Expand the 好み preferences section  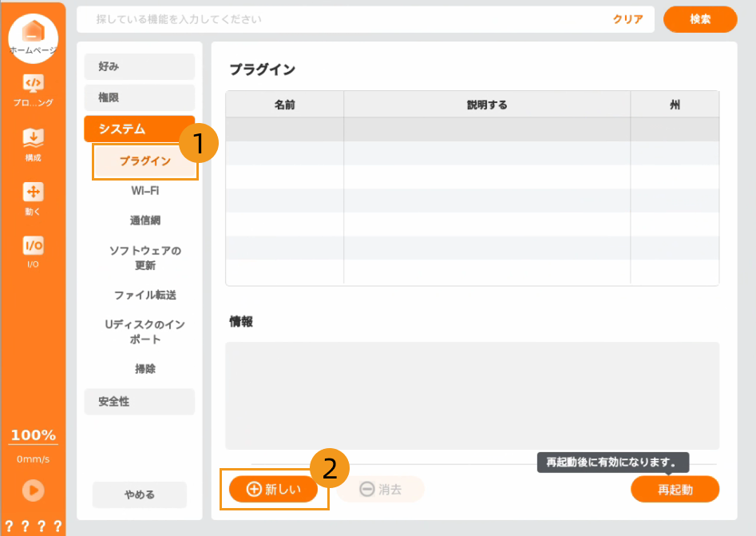click(139, 66)
